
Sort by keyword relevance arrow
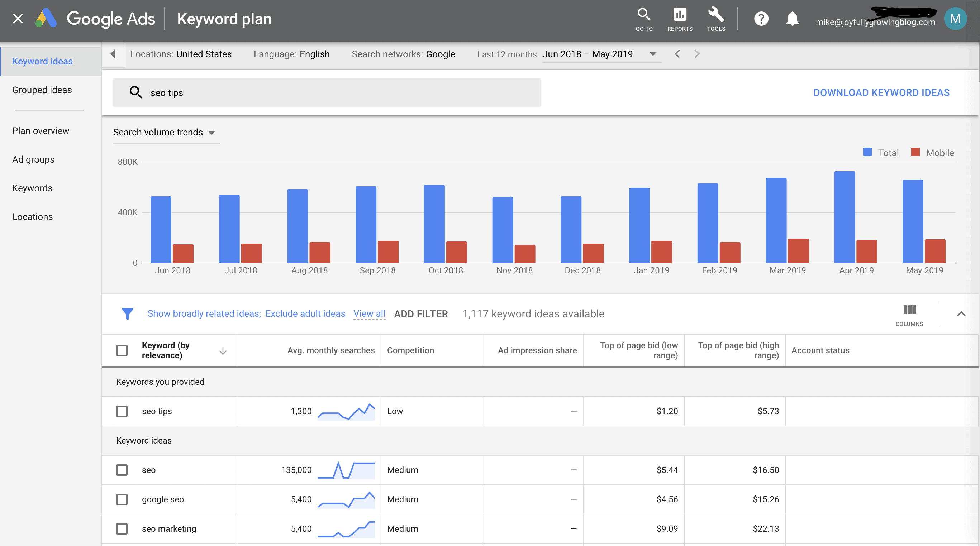[x=223, y=351]
